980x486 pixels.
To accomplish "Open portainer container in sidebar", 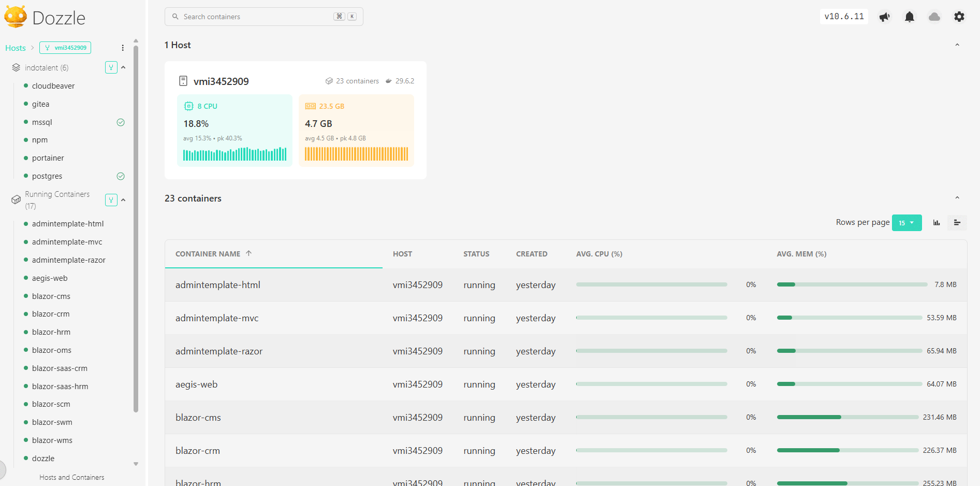I will pos(48,158).
